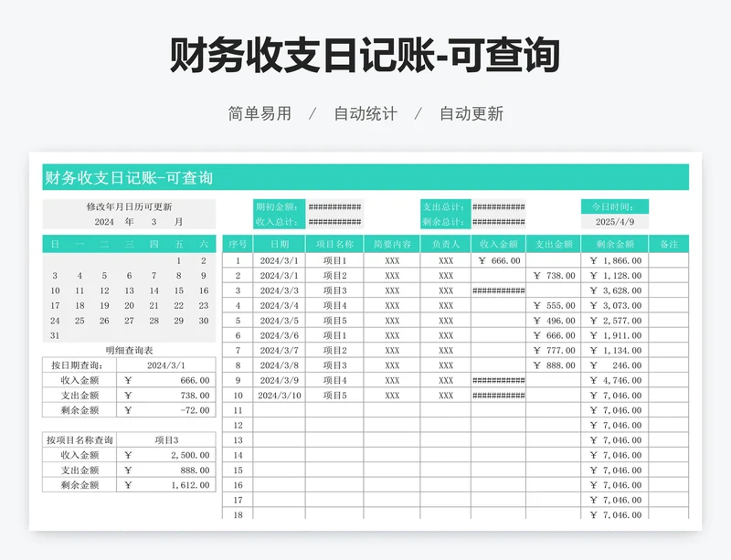Click sequence number 18 in the table

238,514
